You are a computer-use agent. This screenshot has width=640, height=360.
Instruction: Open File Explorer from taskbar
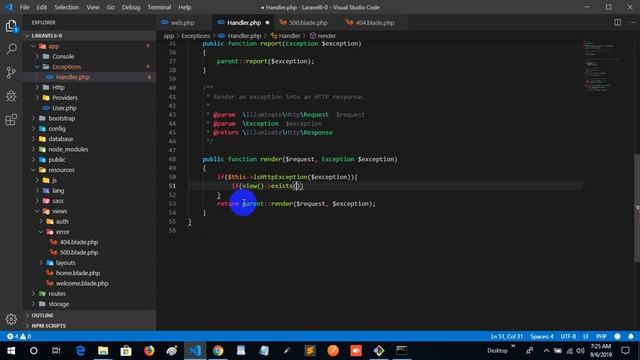103,351
